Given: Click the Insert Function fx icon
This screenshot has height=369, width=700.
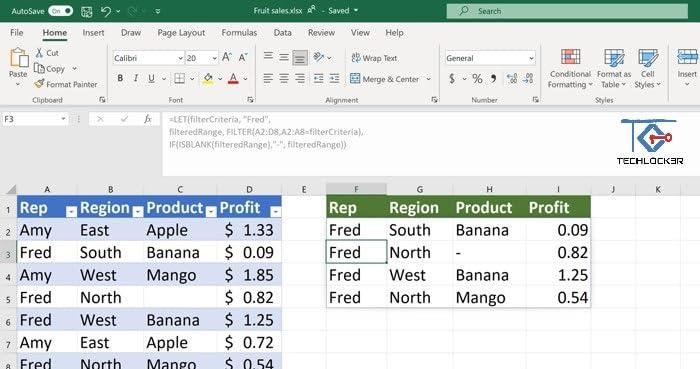Looking at the screenshot, I should [147, 119].
